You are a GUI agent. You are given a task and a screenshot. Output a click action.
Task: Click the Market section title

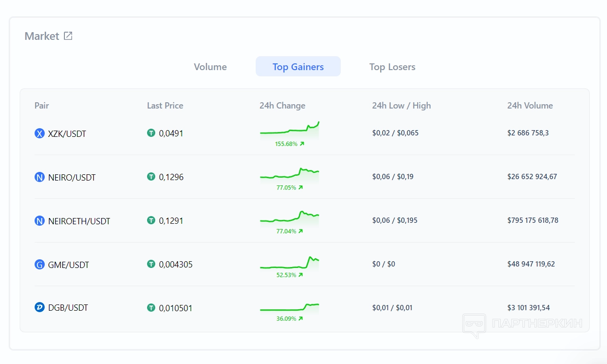pos(42,36)
